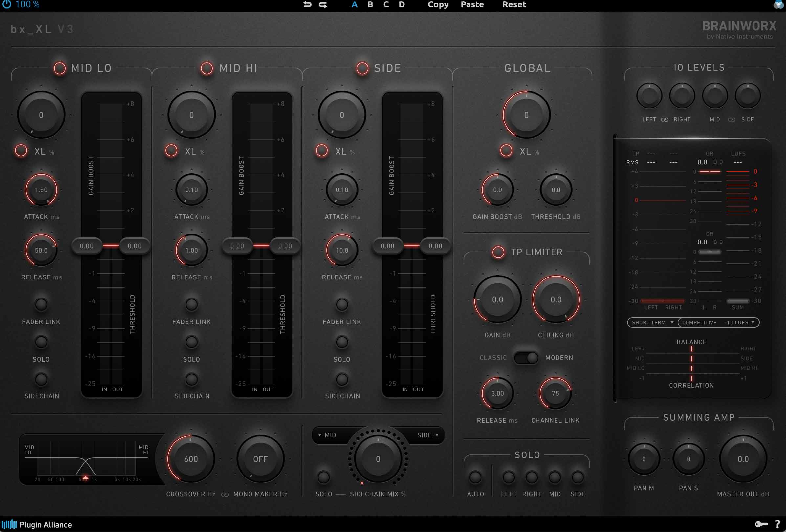The width and height of the screenshot is (786, 532).
Task: Click the Global Threshold dB knob
Action: coord(556,190)
